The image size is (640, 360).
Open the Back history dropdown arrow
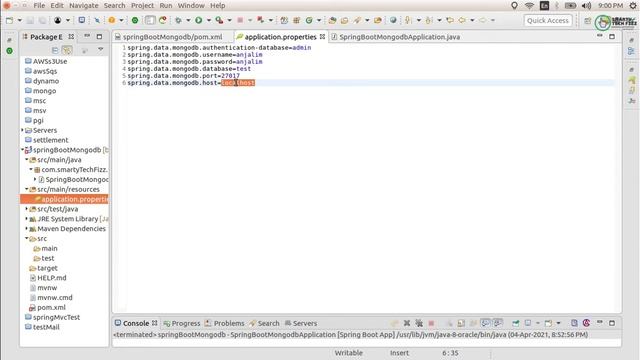point(472,20)
